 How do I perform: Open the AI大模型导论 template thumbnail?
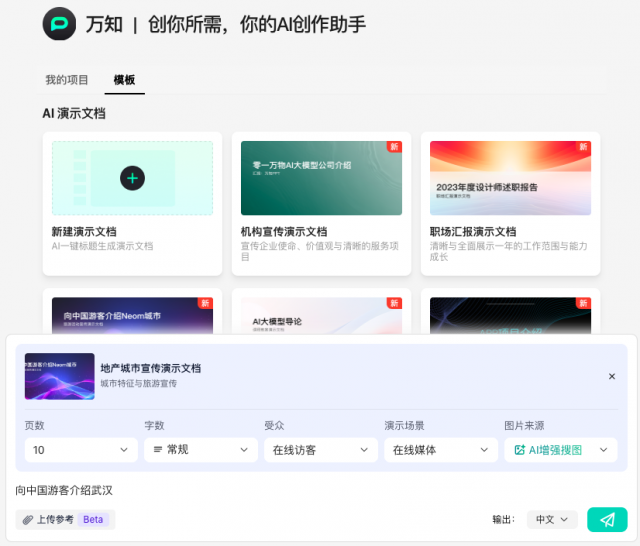tap(321, 316)
